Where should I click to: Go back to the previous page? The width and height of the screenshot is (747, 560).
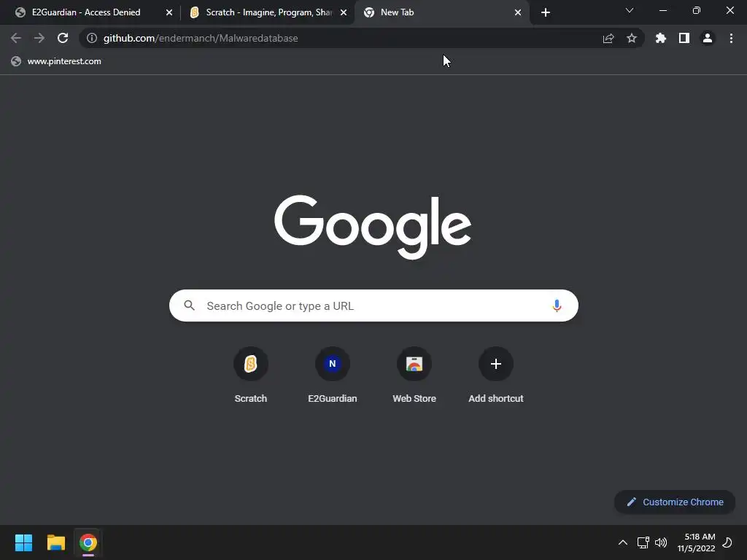[16, 38]
